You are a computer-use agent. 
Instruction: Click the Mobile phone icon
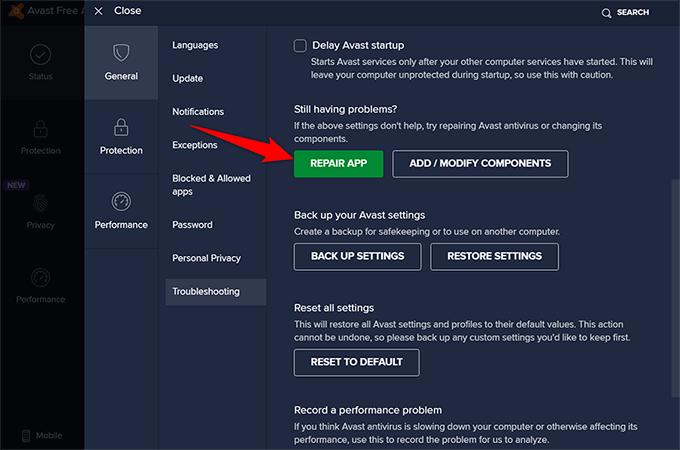click(x=26, y=435)
